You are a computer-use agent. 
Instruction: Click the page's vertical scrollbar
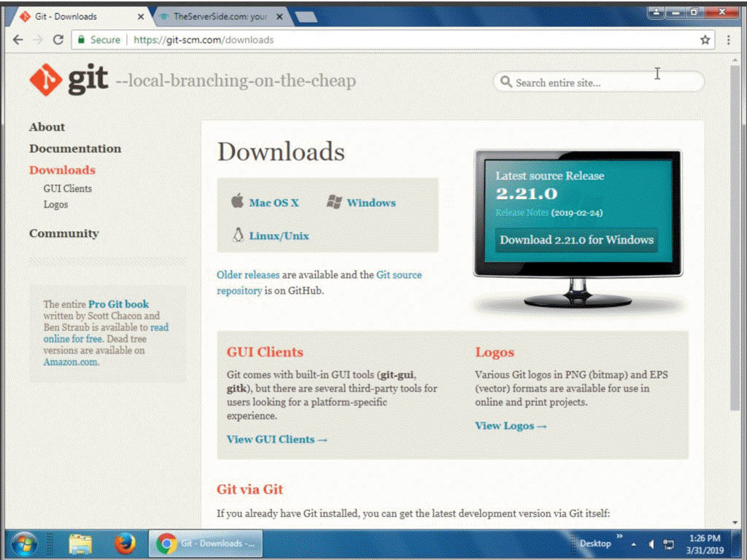pos(735,292)
